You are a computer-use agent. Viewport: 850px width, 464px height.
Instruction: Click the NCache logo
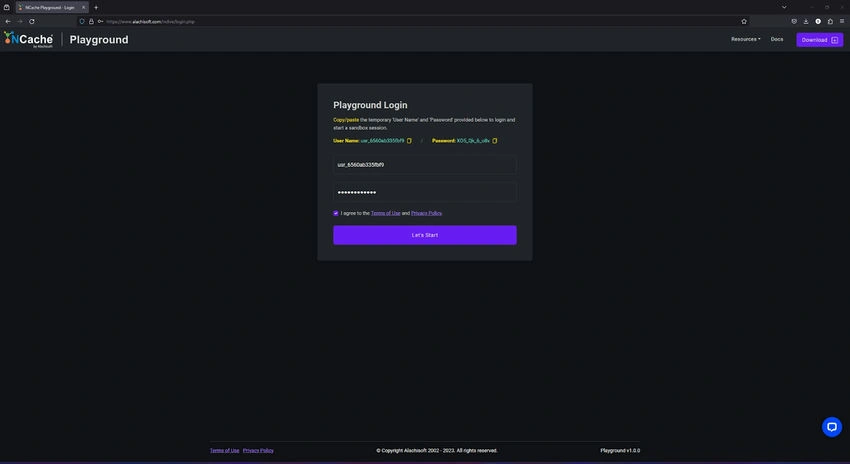[28, 40]
